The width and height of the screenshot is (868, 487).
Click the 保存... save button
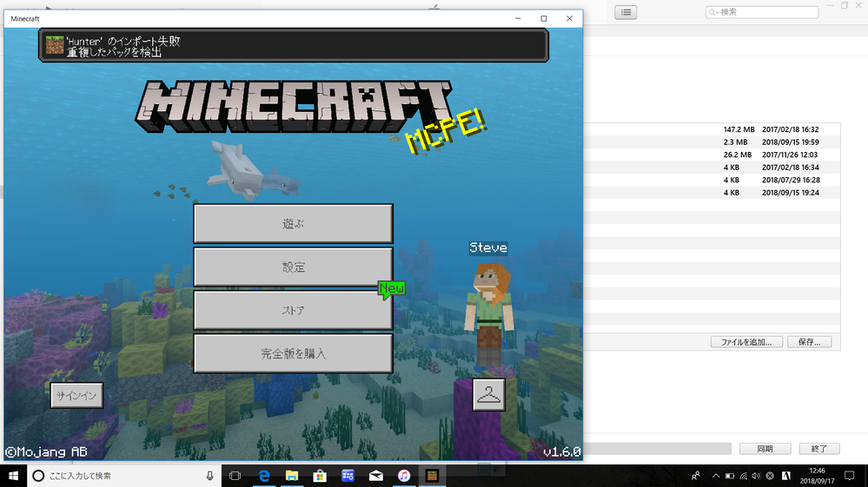[x=809, y=342]
